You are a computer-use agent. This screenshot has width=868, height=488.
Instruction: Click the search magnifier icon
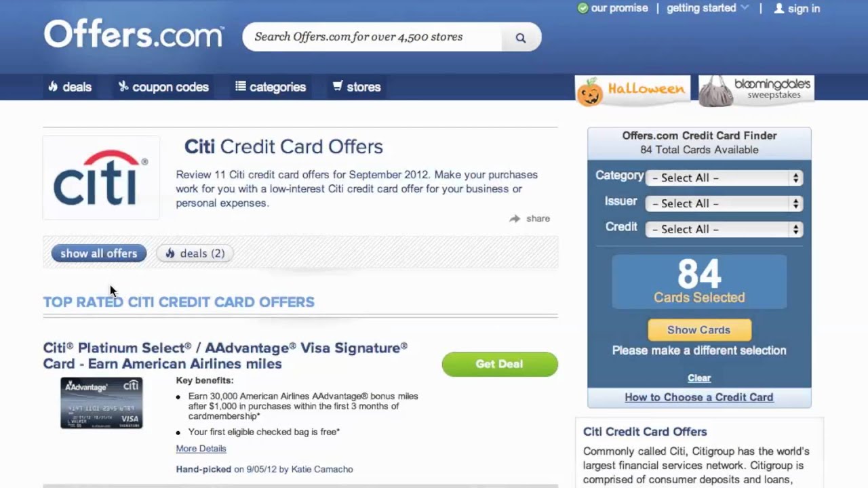tap(521, 38)
